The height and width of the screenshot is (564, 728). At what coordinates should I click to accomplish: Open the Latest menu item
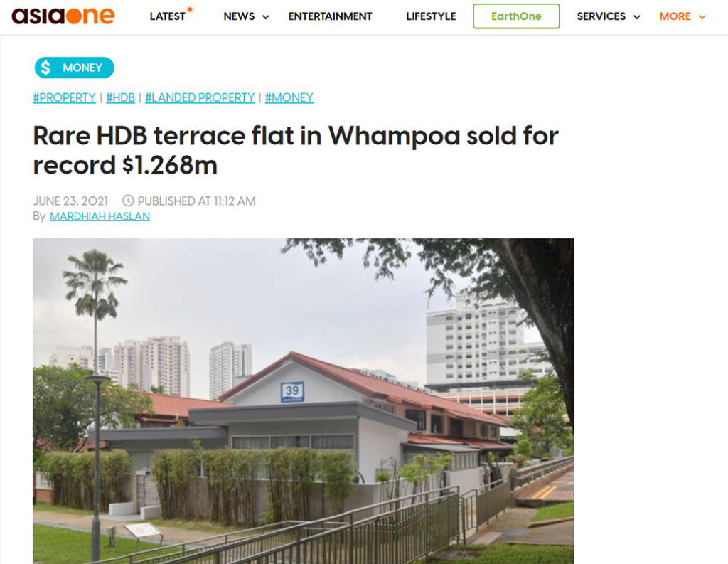[x=167, y=16]
